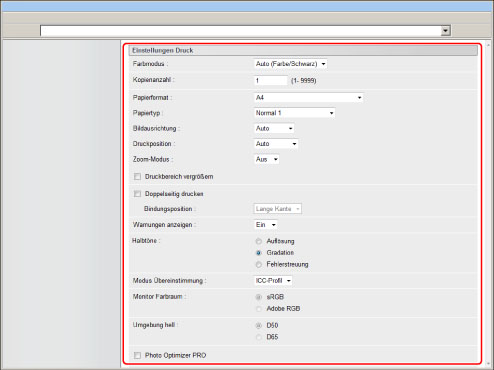Enable Druckbereich vergrößern checkbox
This screenshot has height=370, width=494.
coord(137,177)
